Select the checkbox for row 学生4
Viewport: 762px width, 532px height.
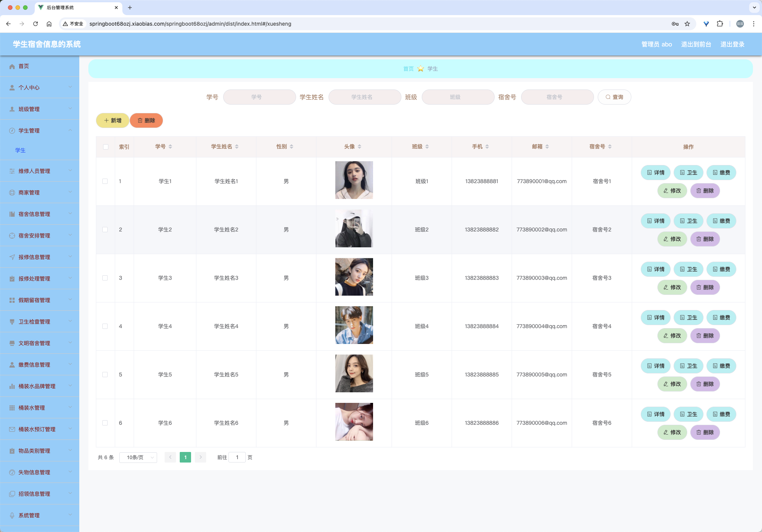point(105,326)
